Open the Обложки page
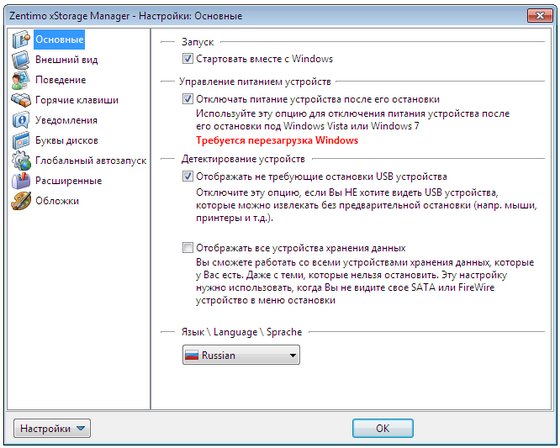560x448 pixels. 57,200
